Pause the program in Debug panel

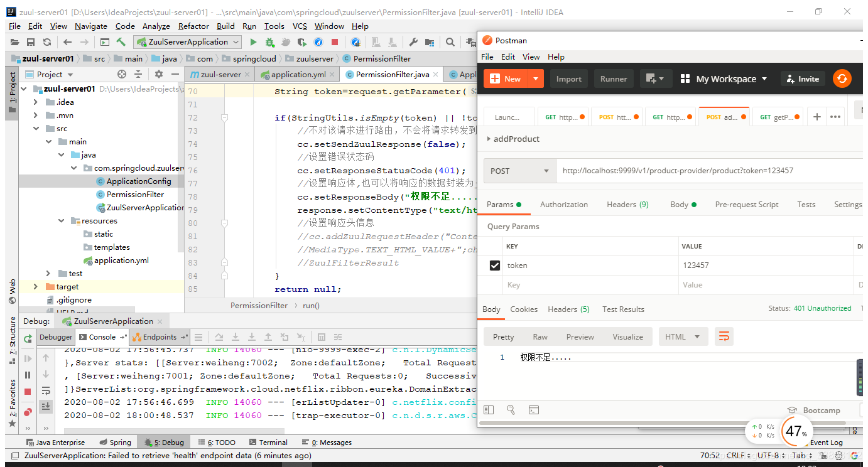pos(28,375)
